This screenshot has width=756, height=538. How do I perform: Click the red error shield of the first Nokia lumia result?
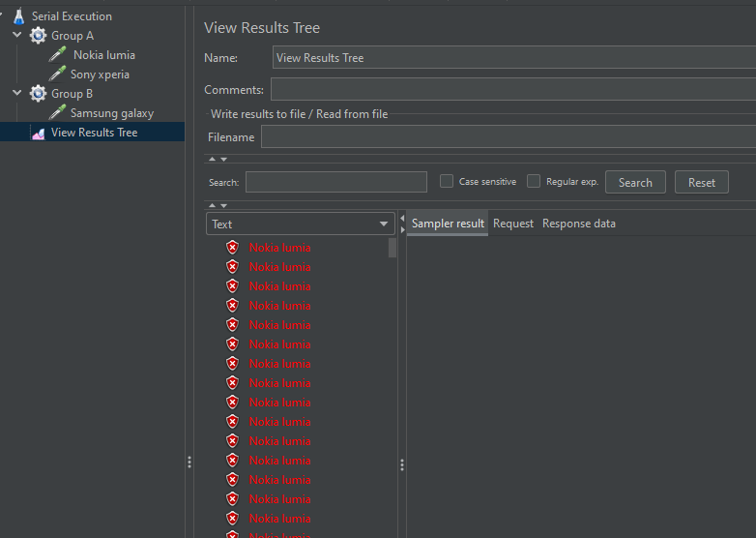[x=233, y=248]
